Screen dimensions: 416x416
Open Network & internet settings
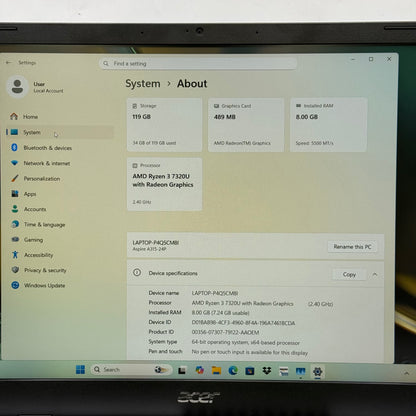click(x=59, y=163)
